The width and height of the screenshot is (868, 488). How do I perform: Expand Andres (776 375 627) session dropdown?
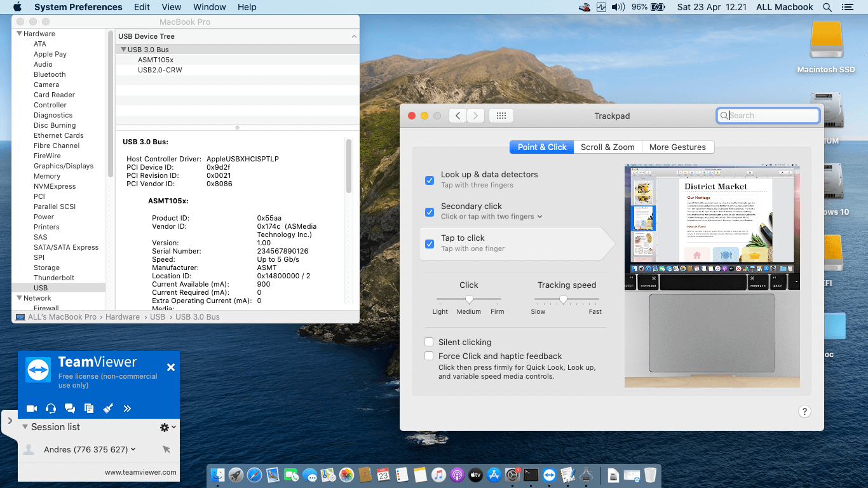[133, 449]
